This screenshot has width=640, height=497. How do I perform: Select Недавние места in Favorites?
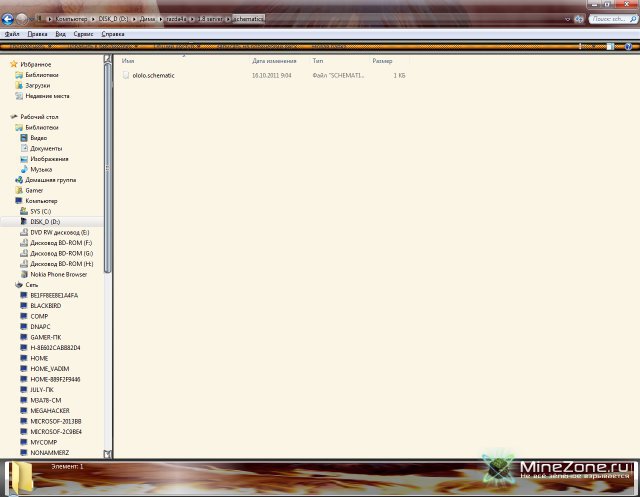[x=46, y=96]
